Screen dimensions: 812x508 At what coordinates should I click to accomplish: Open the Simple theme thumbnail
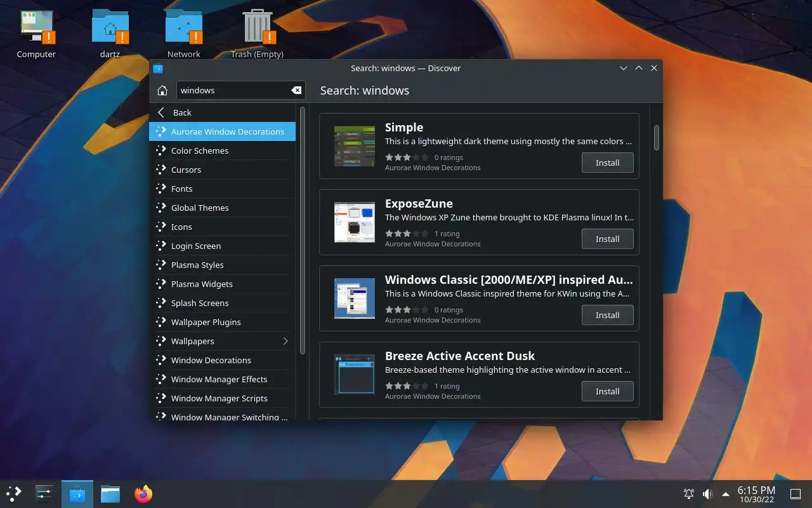pyautogui.click(x=355, y=146)
